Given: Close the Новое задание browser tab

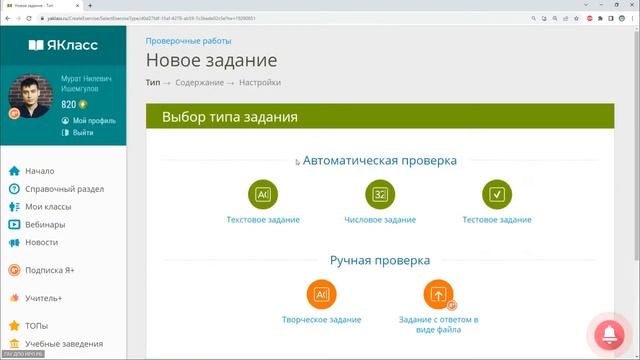Looking at the screenshot, I should tap(78, 6).
